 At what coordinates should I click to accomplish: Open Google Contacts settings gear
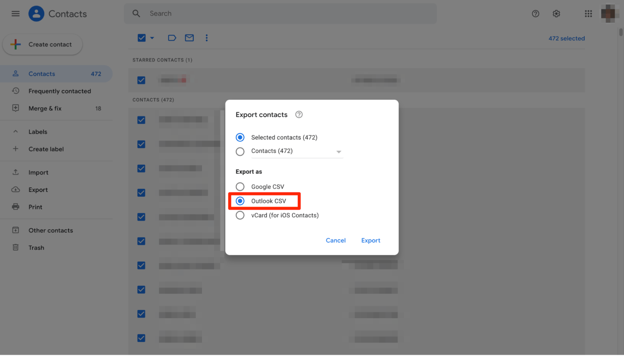pos(556,13)
